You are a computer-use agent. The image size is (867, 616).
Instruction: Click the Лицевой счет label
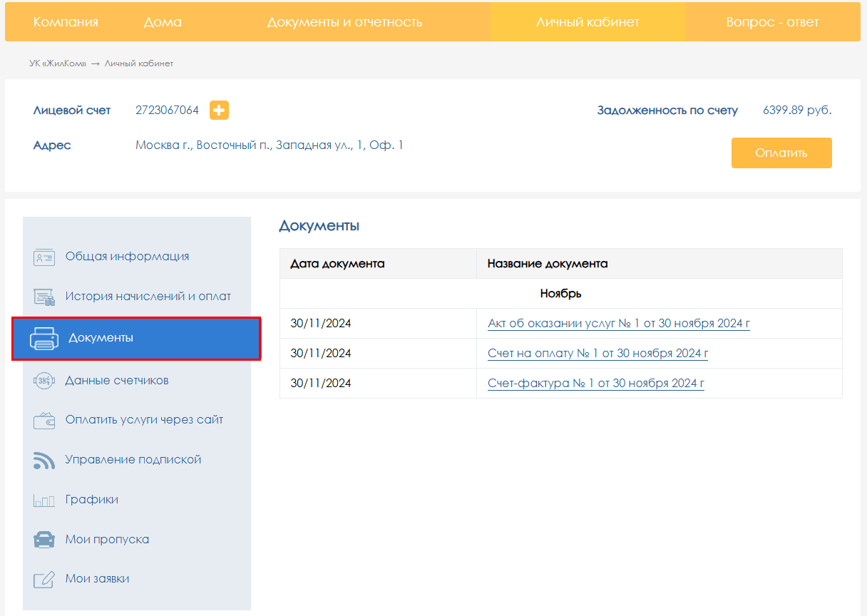(72, 111)
